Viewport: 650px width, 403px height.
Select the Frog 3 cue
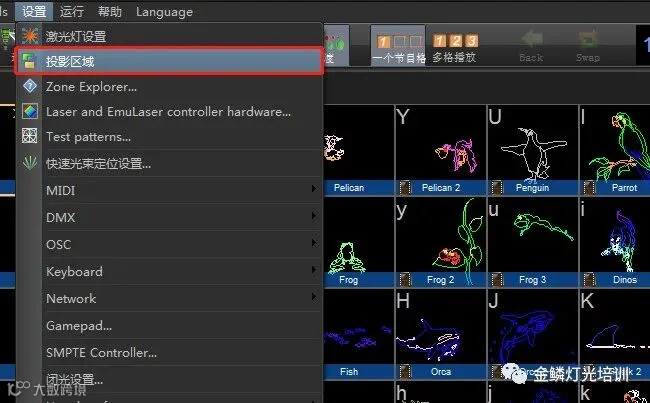(533, 242)
